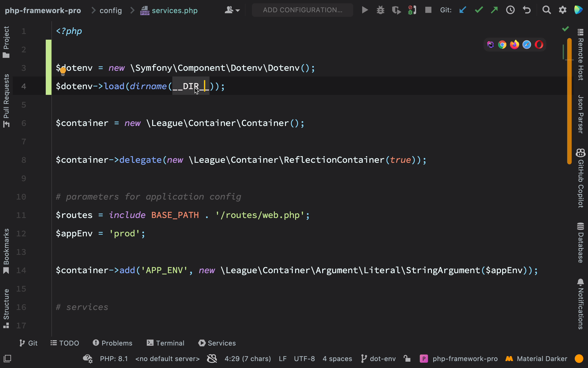Viewport: 588px width, 368px height.
Task: Open dot-env Git branch menu
Action: click(378, 359)
